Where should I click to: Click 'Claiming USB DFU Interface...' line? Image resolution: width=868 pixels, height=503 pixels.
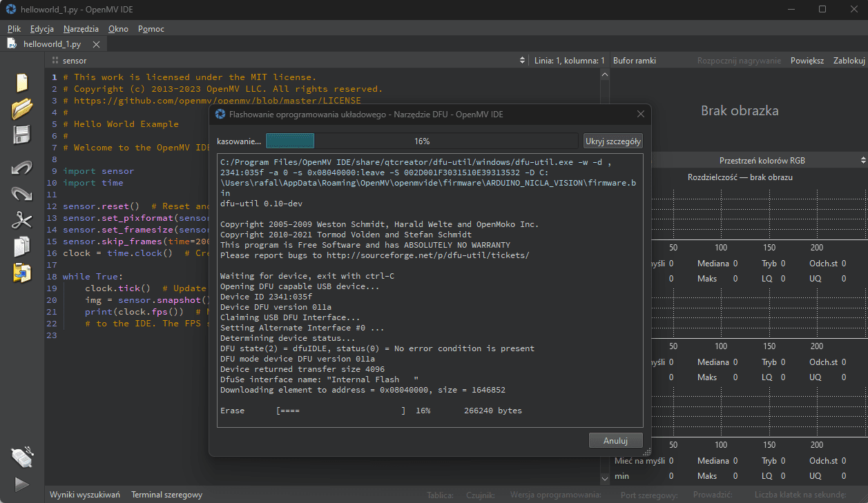pos(290,317)
